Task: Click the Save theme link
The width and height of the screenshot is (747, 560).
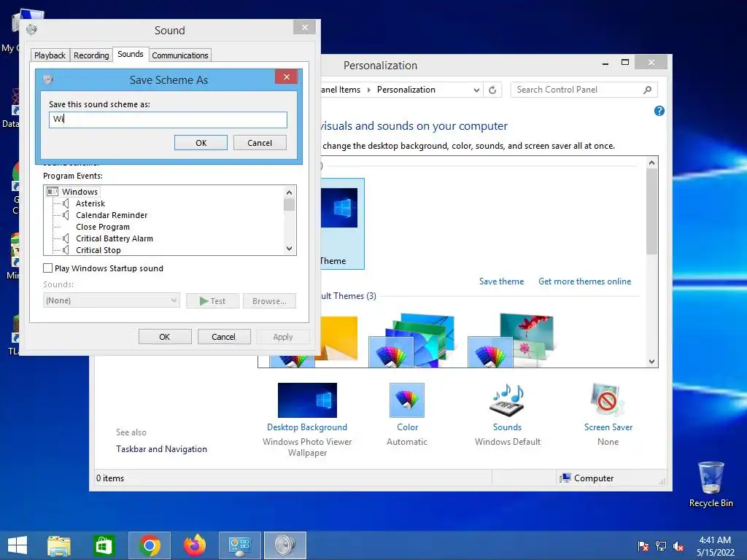Action: (502, 281)
